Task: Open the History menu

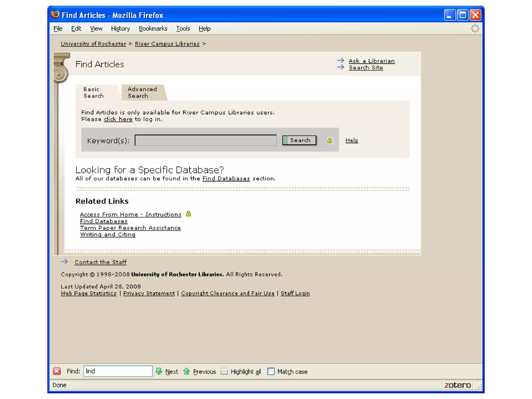Action: click(x=120, y=29)
